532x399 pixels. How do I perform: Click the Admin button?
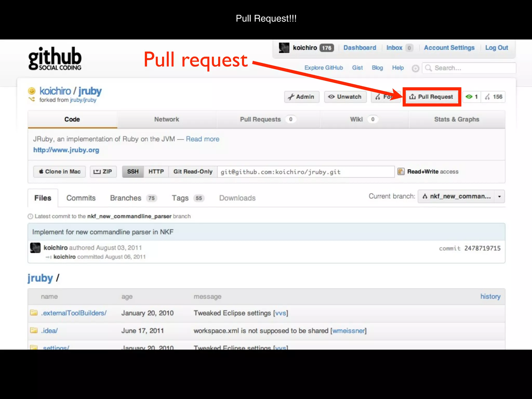(302, 97)
